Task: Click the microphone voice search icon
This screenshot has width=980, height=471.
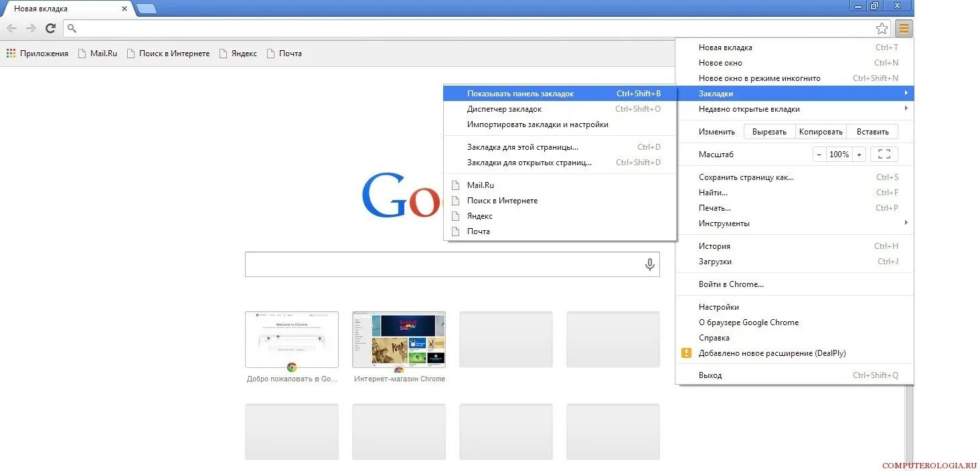Action: coord(649,264)
